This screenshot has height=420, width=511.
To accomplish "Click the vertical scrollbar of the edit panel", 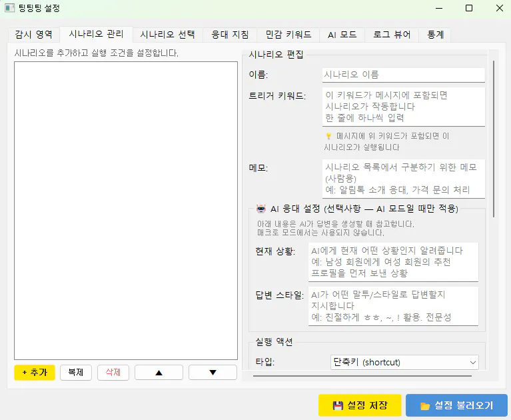I will point(494,139).
